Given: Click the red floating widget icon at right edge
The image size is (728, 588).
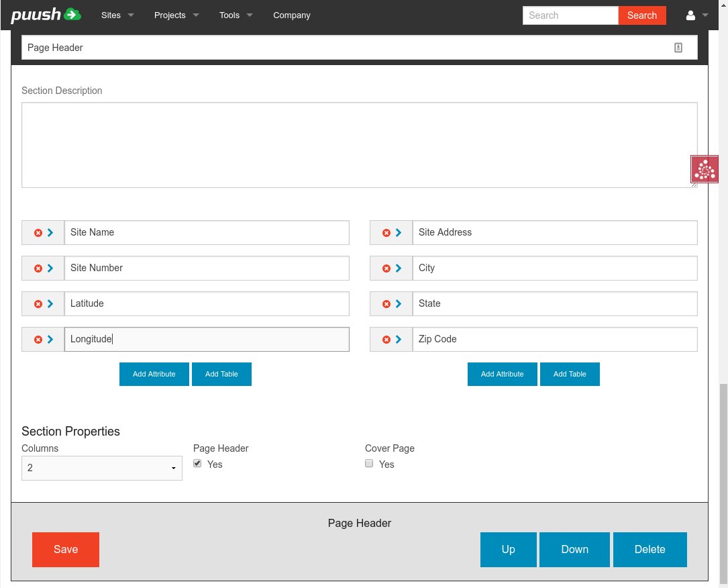Looking at the screenshot, I should tap(705, 170).
